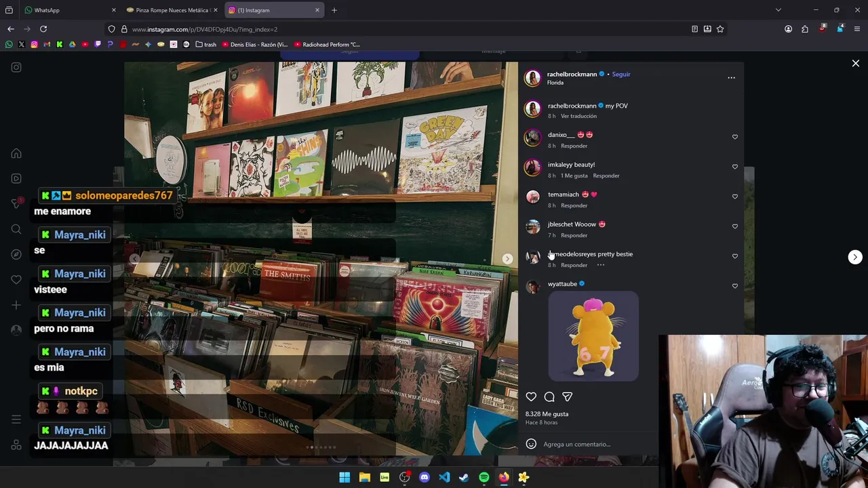Reload the current page

pyautogui.click(x=43, y=29)
